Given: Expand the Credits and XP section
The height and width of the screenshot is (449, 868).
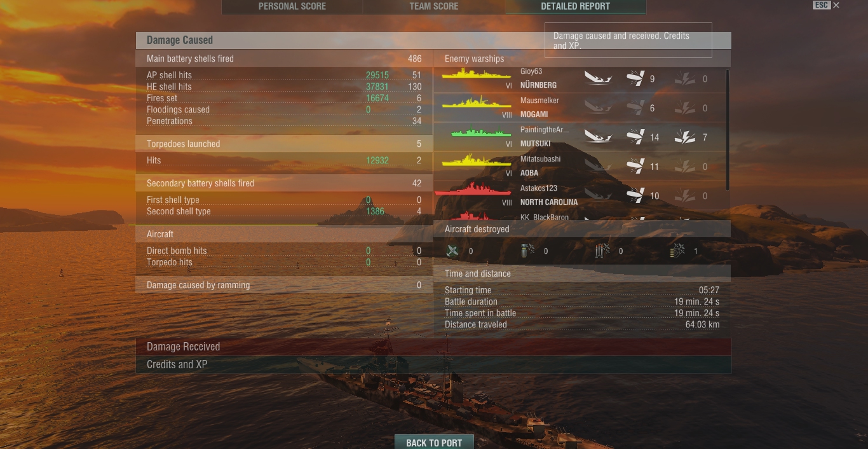Looking at the screenshot, I should [x=433, y=364].
